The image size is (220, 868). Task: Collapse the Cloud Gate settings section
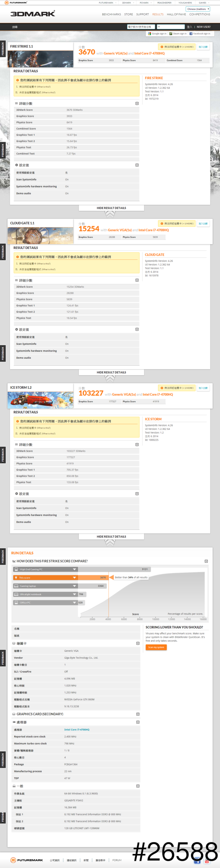pyautogui.click(x=137, y=329)
